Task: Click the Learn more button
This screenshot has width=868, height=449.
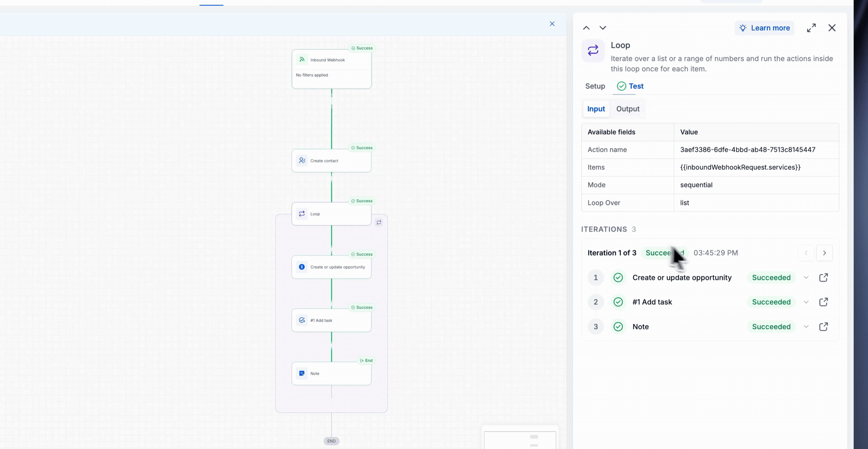Action: click(x=764, y=28)
